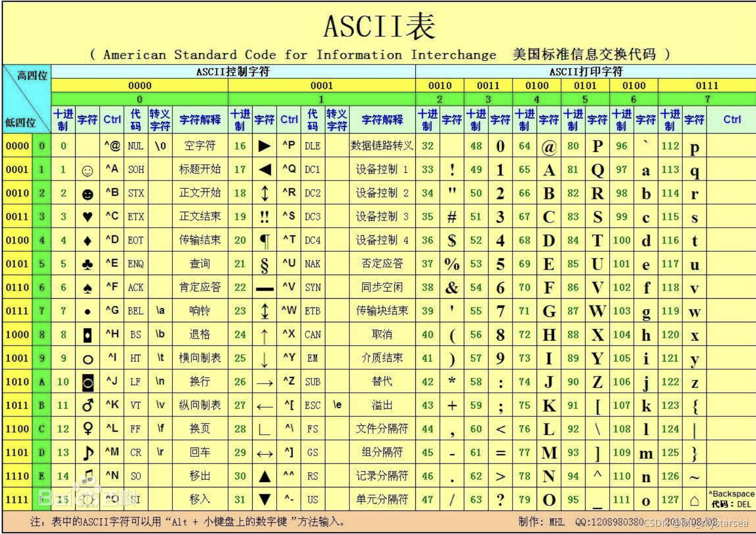The height and width of the screenshot is (534, 756).
Task: Select the 'SYN' code cell
Action: [x=313, y=287]
